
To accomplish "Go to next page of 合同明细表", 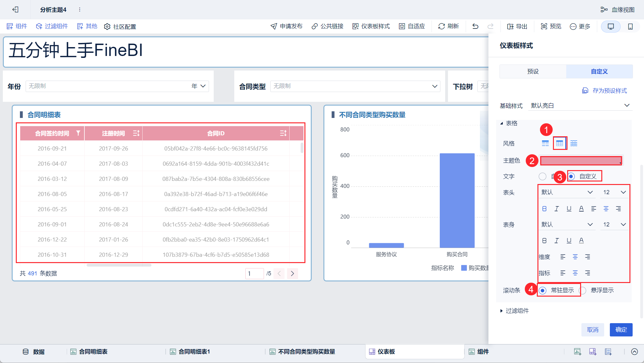I will (292, 274).
